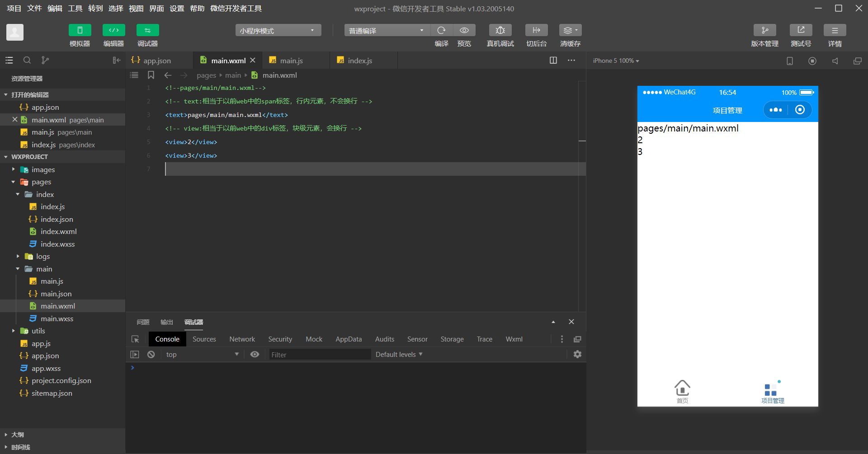The image size is (868, 454).
Task: Toggle the editor panel (编辑器)
Action: coord(114,30)
